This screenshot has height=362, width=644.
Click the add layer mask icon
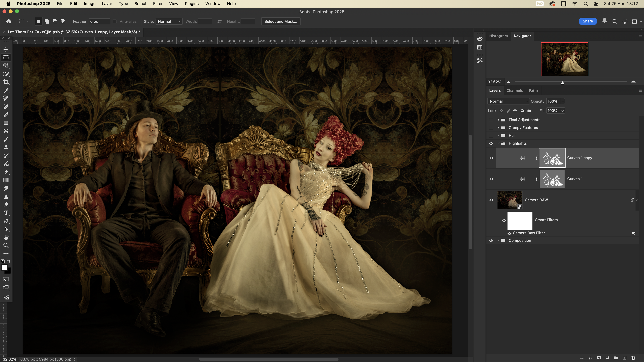click(599, 358)
